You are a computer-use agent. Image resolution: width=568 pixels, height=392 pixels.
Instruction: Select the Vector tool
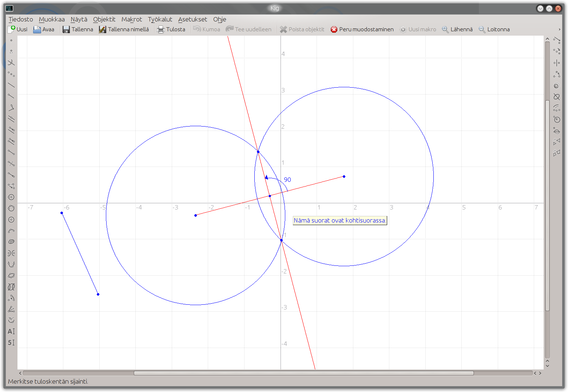tap(11, 175)
